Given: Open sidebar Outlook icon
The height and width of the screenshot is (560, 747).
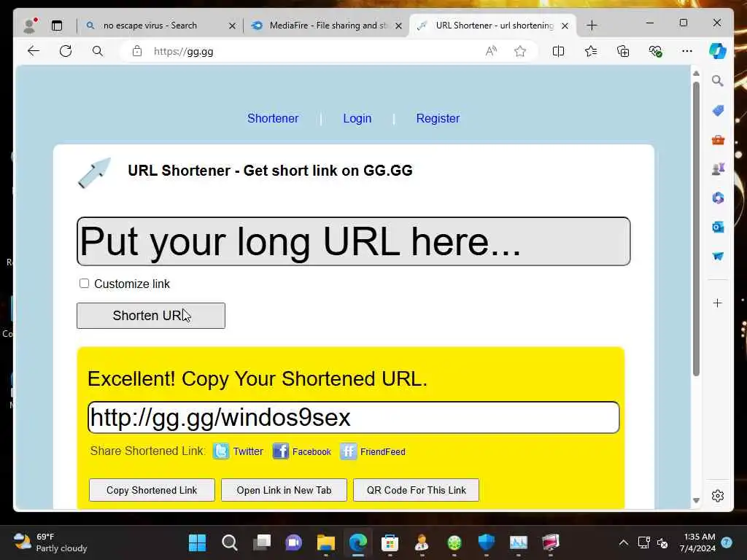Looking at the screenshot, I should pos(718,227).
